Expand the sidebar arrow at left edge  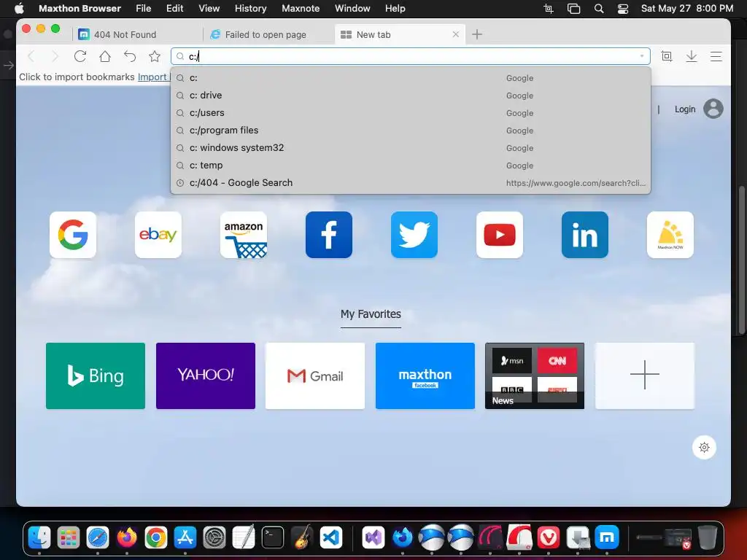tap(9, 65)
